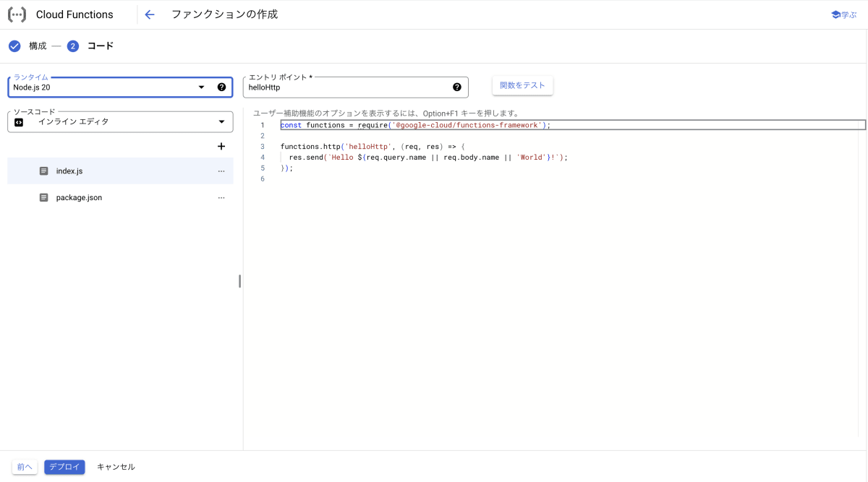Screen dimensions: 868x482
Task: Click line number 6 in editor gutter
Action: 263,178
